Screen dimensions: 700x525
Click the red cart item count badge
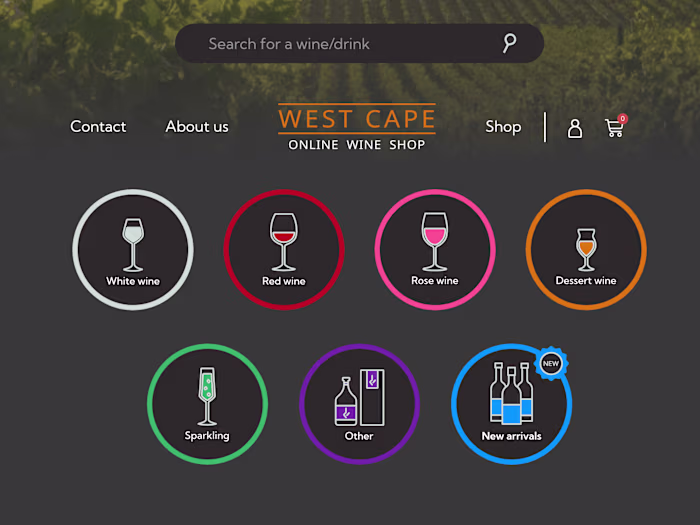pos(622,118)
